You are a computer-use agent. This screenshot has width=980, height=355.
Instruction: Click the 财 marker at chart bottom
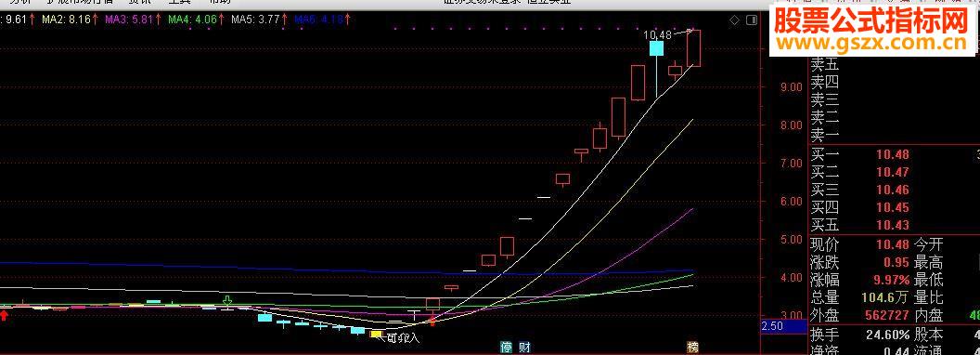[x=524, y=347]
